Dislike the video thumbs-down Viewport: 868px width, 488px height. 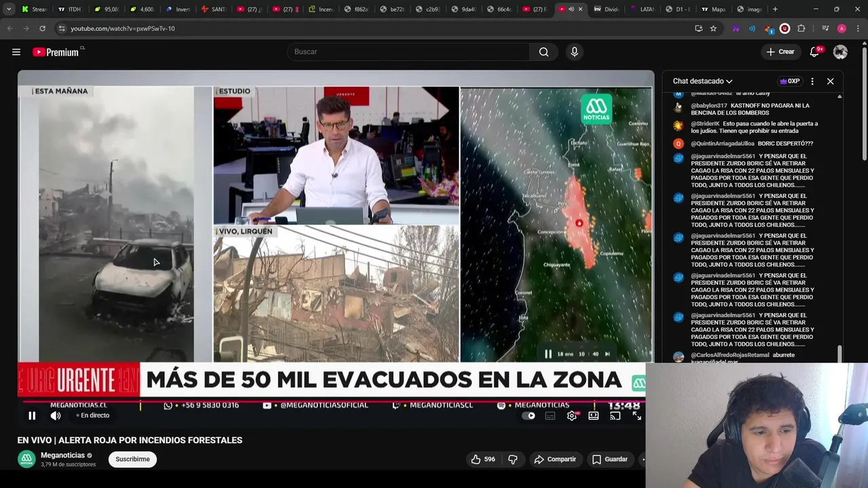513,459
